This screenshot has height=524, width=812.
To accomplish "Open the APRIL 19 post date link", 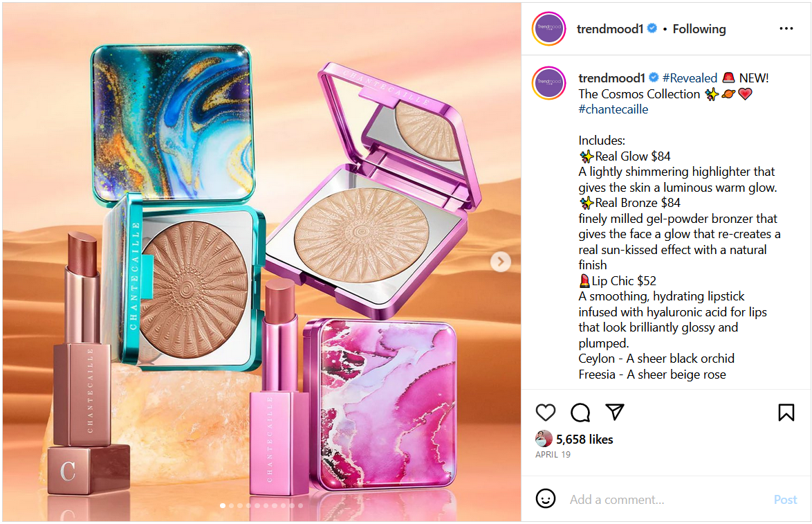I will click(x=553, y=455).
